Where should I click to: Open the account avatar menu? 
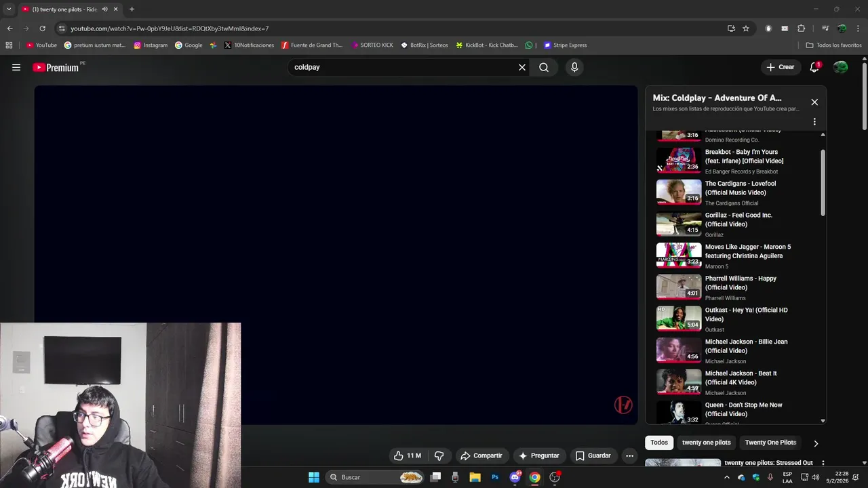tap(840, 67)
